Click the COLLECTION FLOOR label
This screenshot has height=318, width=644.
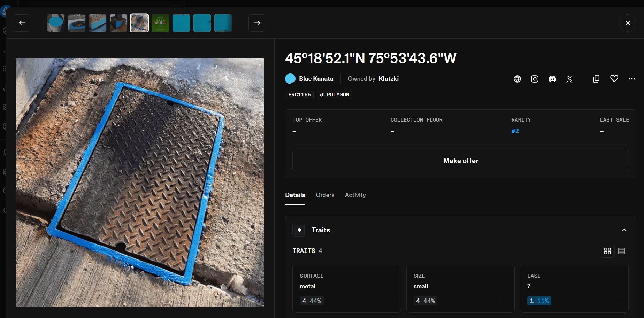(416, 120)
